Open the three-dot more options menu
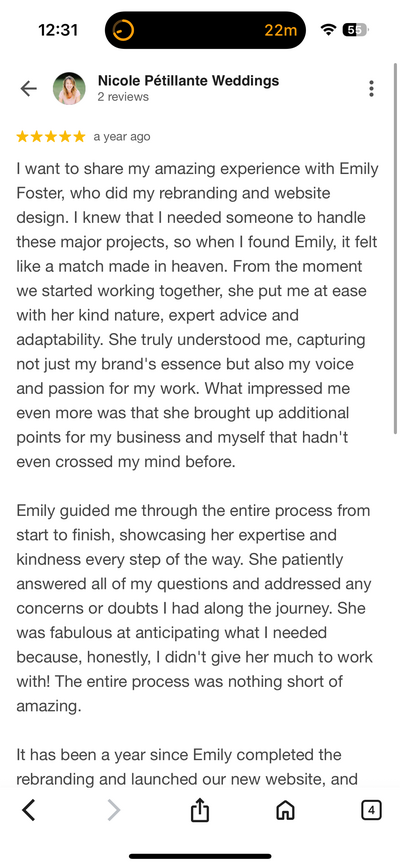 tap(371, 88)
